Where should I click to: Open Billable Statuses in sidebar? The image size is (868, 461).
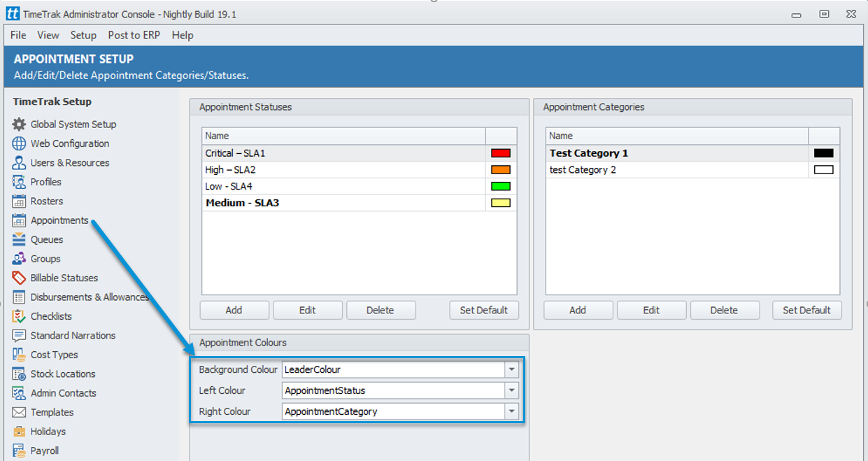pyautogui.click(x=64, y=278)
